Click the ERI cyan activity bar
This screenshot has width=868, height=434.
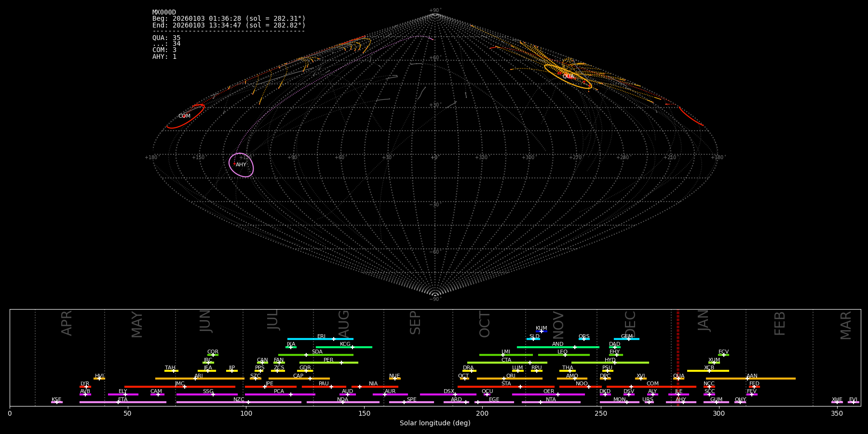pyautogui.click(x=320, y=339)
